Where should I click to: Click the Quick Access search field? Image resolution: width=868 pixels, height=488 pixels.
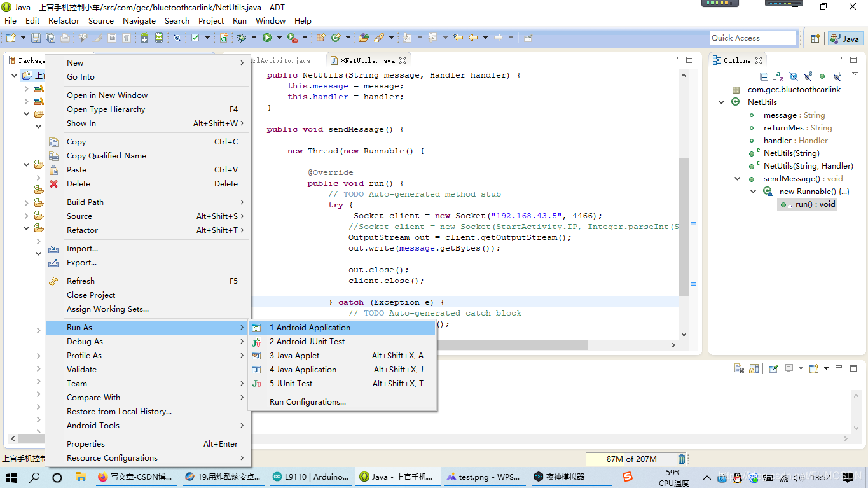(753, 38)
